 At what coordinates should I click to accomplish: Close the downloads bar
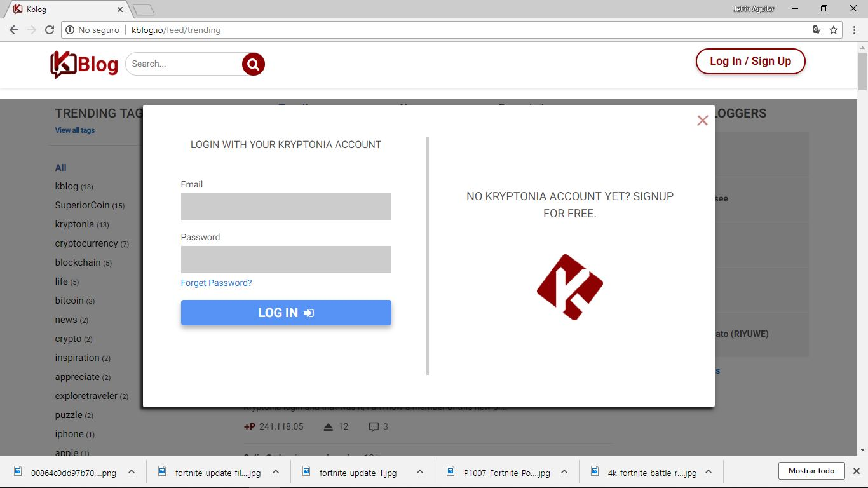[x=856, y=471]
